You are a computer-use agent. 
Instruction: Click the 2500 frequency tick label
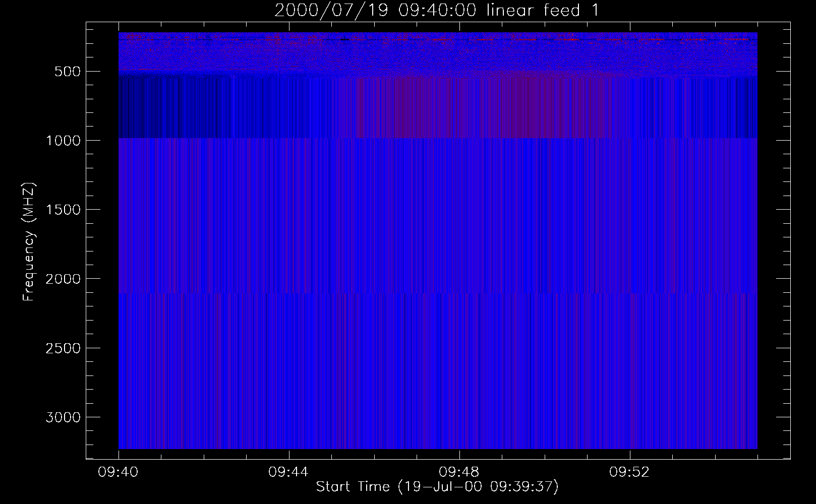click(63, 348)
